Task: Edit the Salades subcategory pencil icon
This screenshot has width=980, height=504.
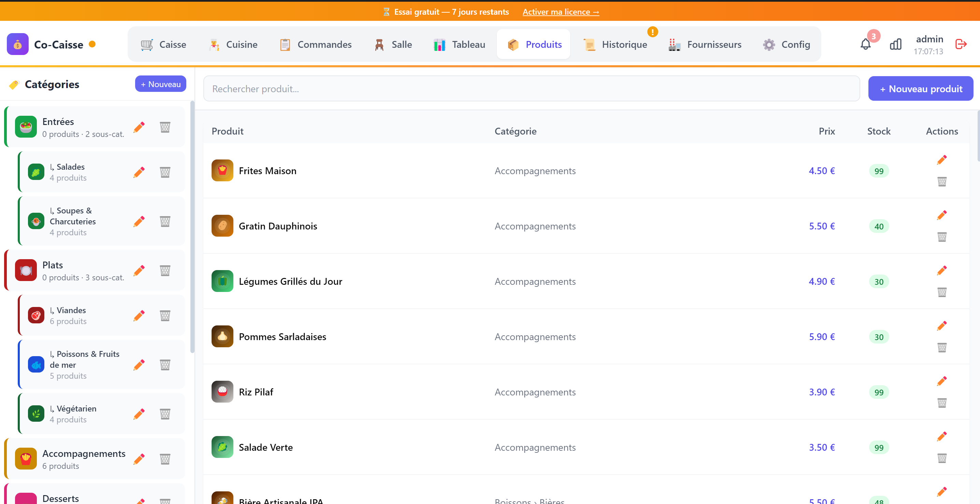Action: click(139, 172)
